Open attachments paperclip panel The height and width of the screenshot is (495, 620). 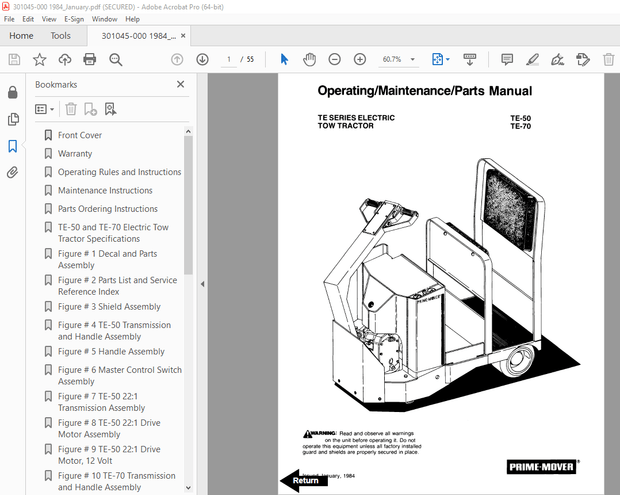pos(12,173)
